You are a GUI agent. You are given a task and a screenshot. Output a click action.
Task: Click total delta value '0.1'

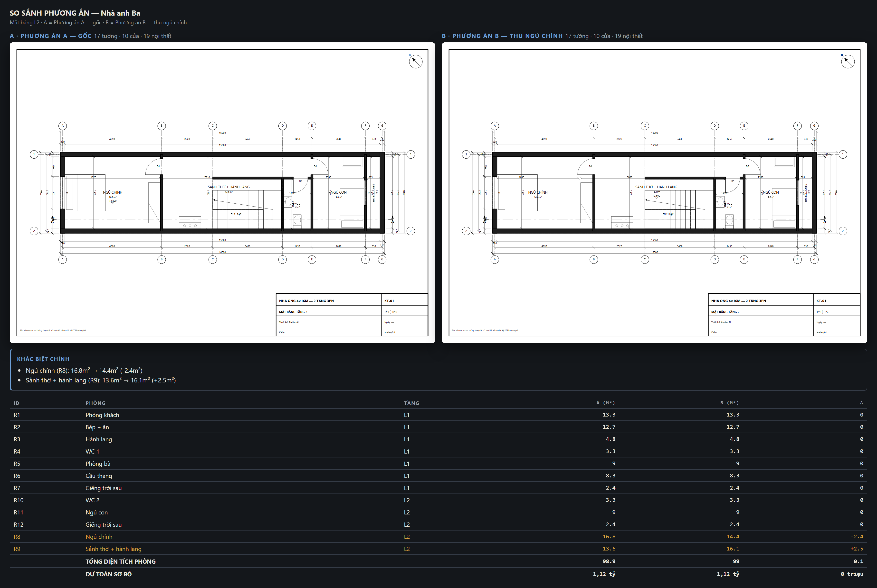[858, 561]
